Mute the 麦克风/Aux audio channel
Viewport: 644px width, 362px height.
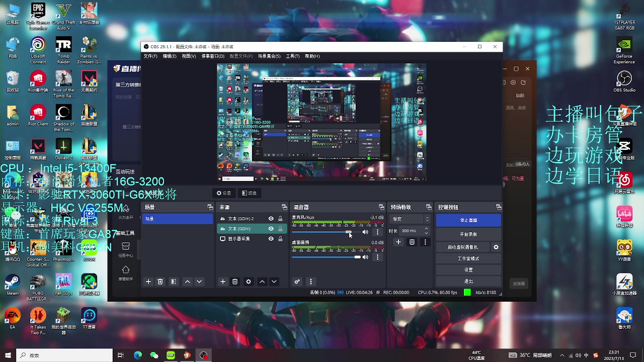(x=365, y=232)
